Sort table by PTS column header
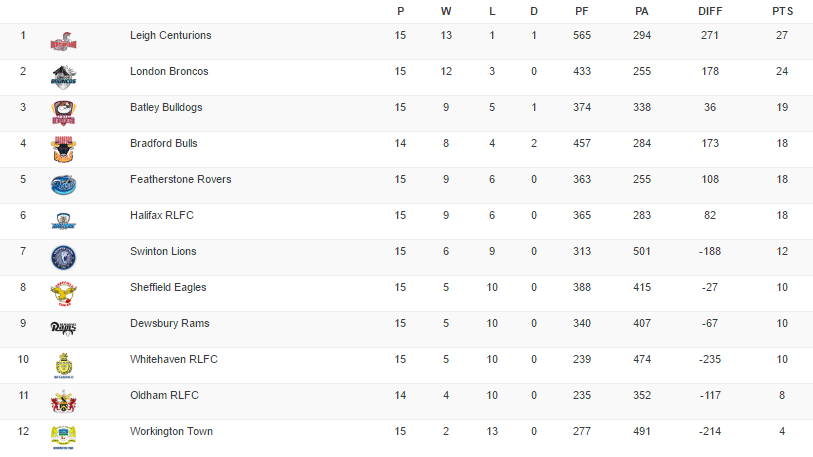The width and height of the screenshot is (813, 457). point(782,11)
